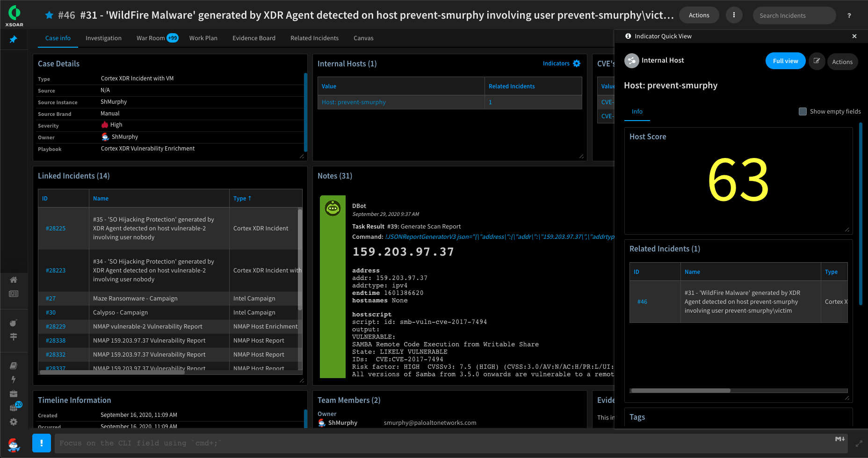868x458 pixels.
Task: Sort Linked Incidents by Type column
Action: pyautogui.click(x=242, y=199)
